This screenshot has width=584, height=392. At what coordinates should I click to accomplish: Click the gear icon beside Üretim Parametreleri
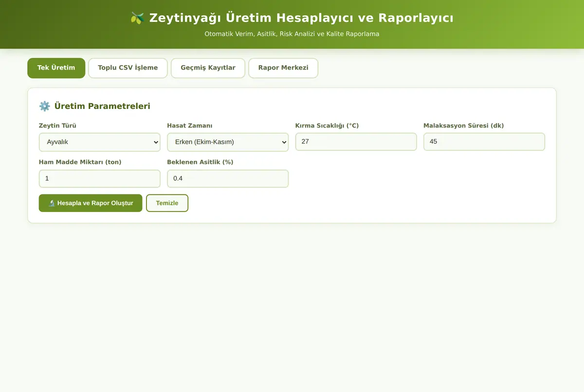45,106
